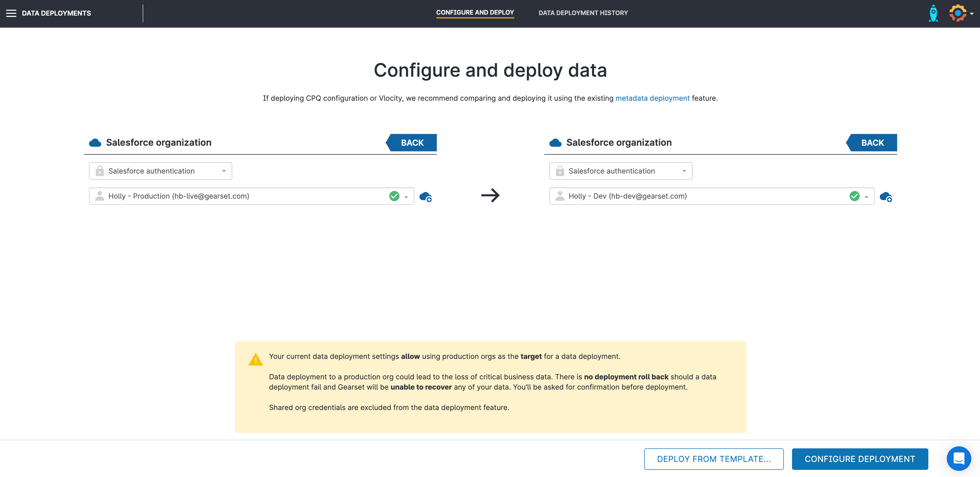This screenshot has width=980, height=477.
Task: Click the target Salesforce cloud icon
Action: pyautogui.click(x=555, y=143)
